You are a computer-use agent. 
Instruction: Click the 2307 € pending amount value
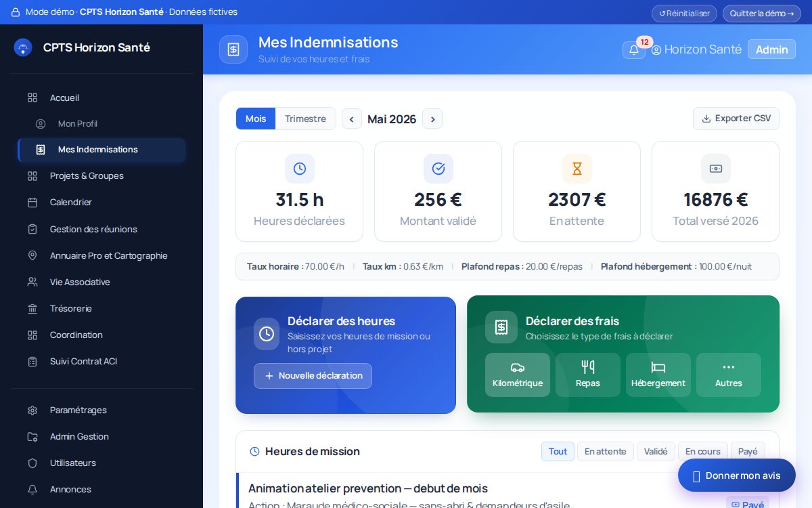click(577, 200)
